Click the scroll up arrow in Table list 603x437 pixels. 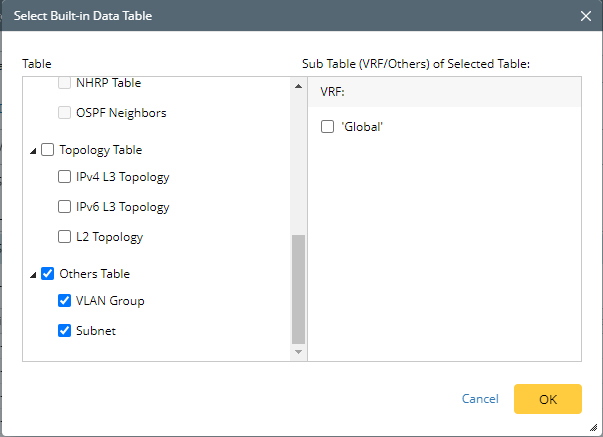tap(297, 86)
